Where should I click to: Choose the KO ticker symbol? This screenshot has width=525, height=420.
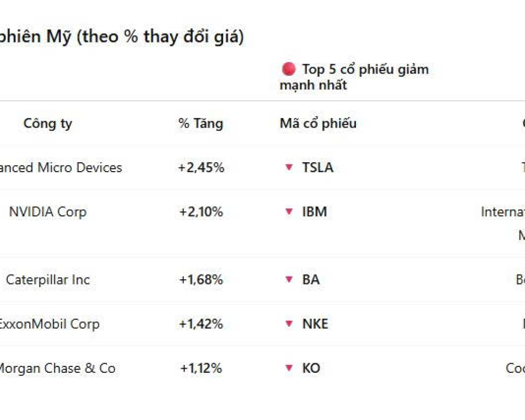(x=311, y=368)
